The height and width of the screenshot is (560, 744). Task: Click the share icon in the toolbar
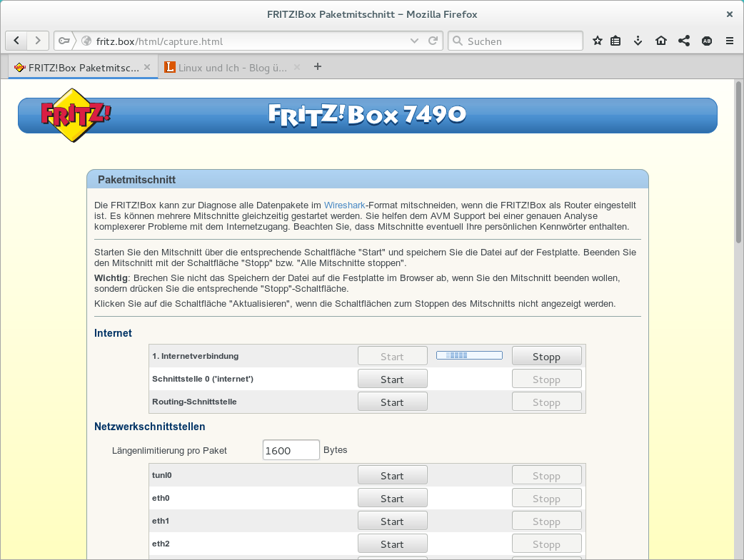(684, 41)
